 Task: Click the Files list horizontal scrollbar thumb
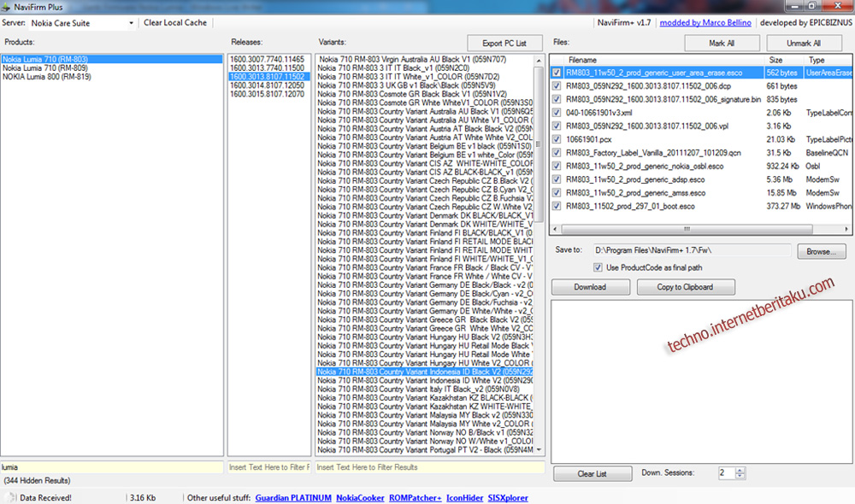687,229
